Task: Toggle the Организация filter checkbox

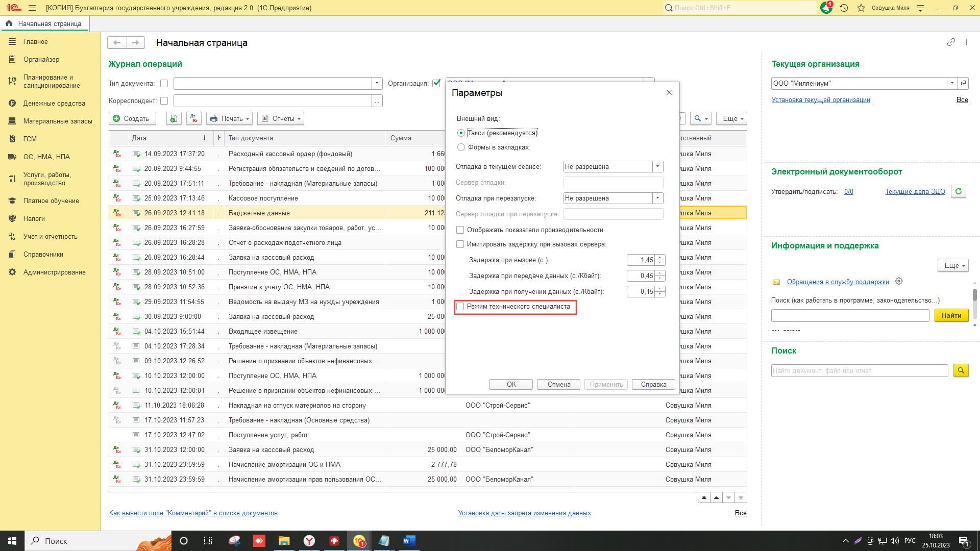Action: (436, 83)
